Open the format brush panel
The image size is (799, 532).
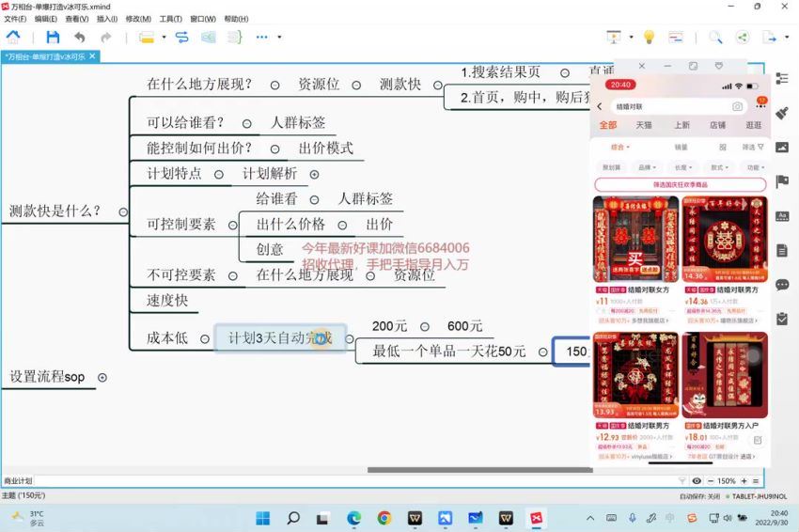point(782,113)
